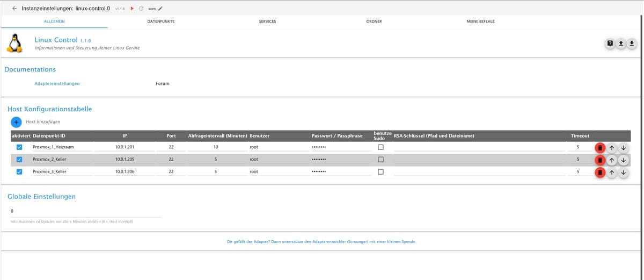Move Proxmox_1_Heizraum row up

click(x=612, y=147)
